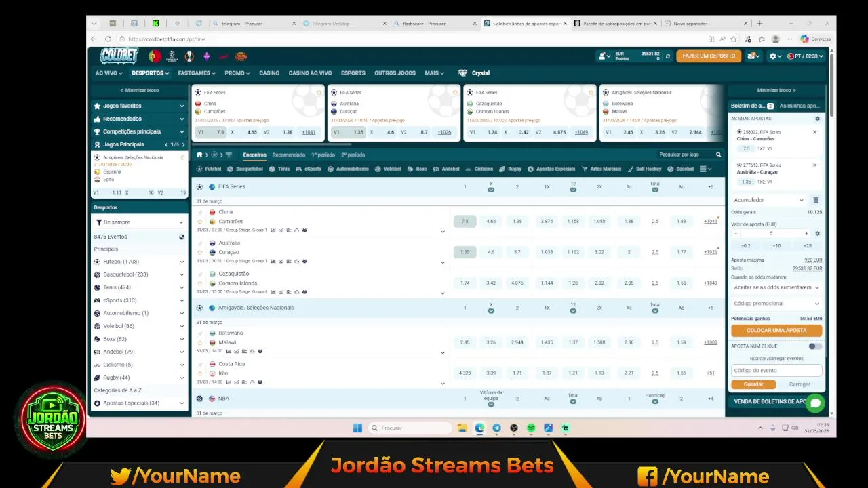The width and height of the screenshot is (868, 488).
Task: Favorite the Costa Rica - Irão match star
Action: tap(200, 373)
